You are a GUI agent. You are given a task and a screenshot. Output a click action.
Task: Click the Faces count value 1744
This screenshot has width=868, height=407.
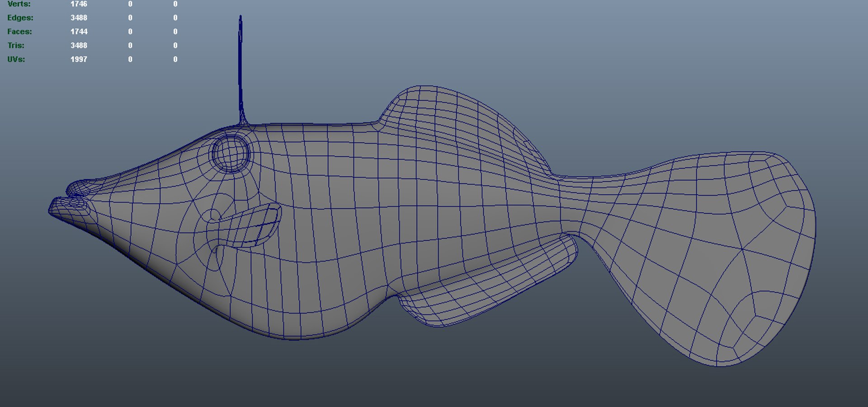[x=79, y=32]
